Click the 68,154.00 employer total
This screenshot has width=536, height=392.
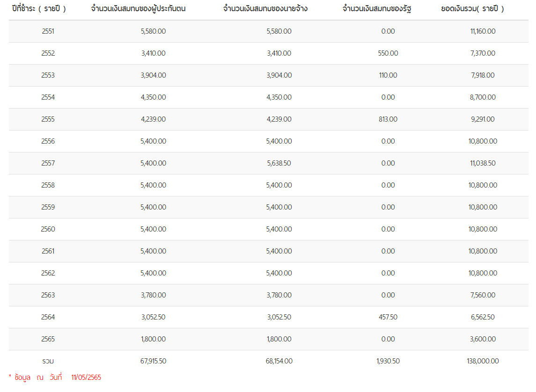pos(279,361)
